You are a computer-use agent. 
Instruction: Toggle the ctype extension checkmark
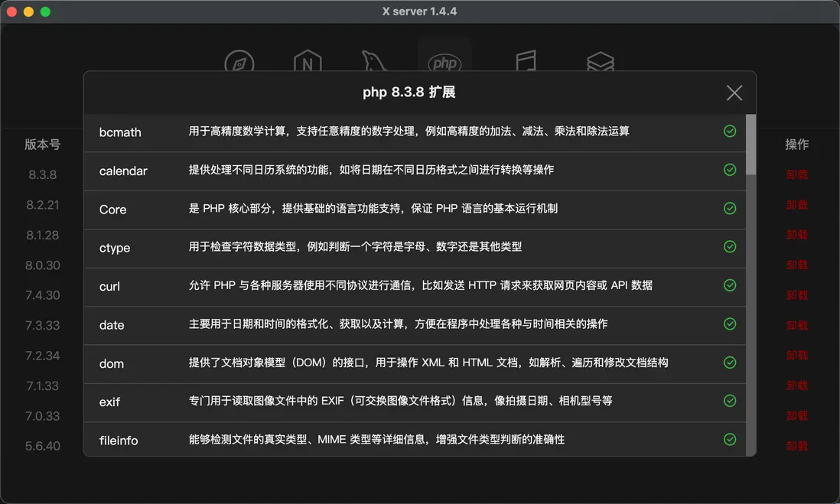[730, 246]
